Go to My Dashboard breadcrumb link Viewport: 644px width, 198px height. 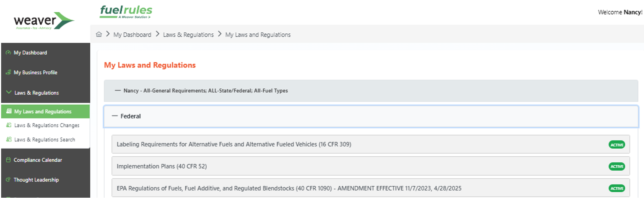tap(132, 34)
